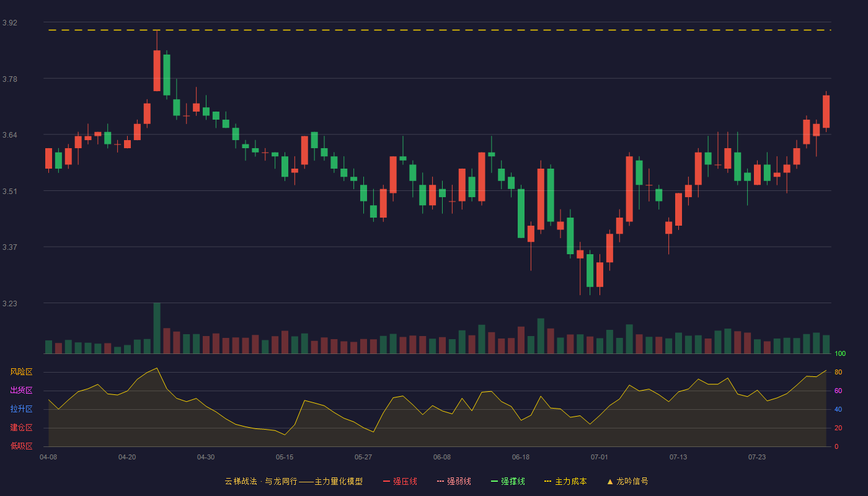The width and height of the screenshot is (868, 496).
Task: Click the 07-01 date label
Action: click(600, 457)
